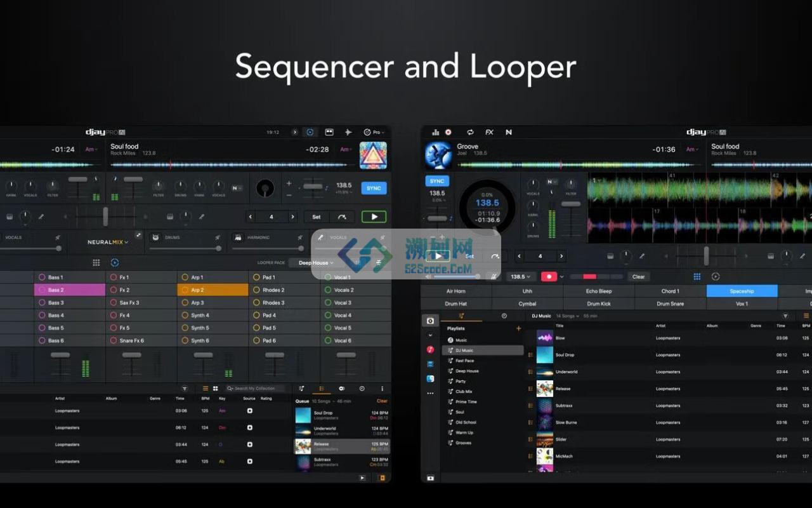Adjust the Drums Neural Mix slider
812x508 pixels.
tap(185, 248)
